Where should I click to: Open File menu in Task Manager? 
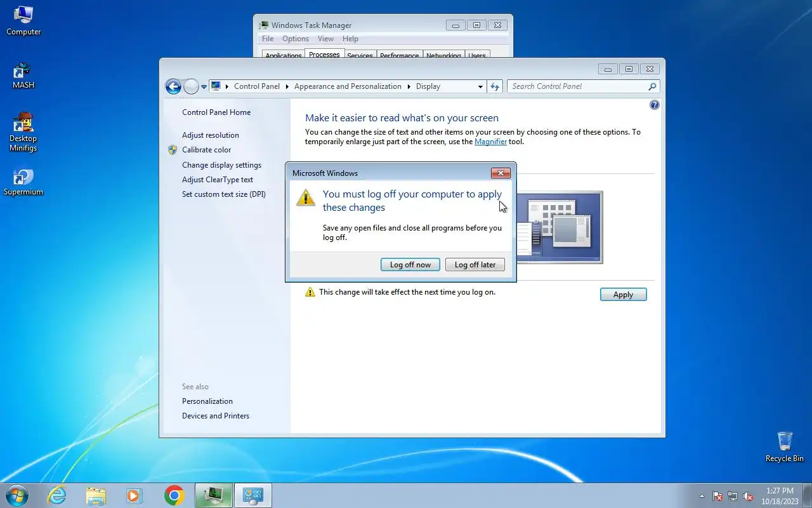click(268, 39)
